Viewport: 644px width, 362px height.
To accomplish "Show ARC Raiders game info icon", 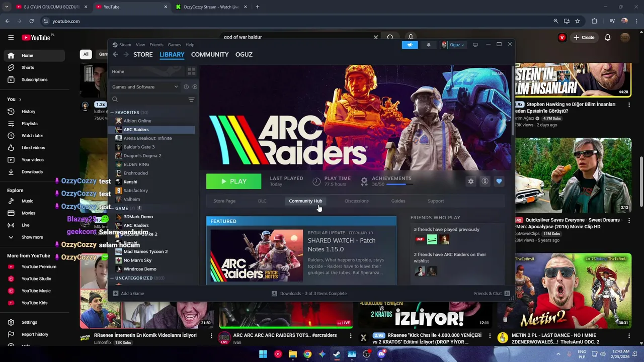I will pyautogui.click(x=485, y=182).
